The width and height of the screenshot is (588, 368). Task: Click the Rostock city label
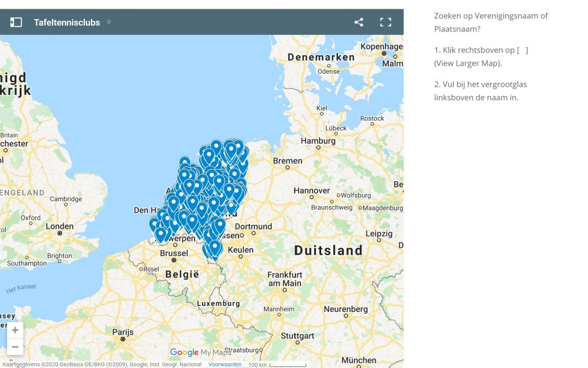tap(372, 118)
